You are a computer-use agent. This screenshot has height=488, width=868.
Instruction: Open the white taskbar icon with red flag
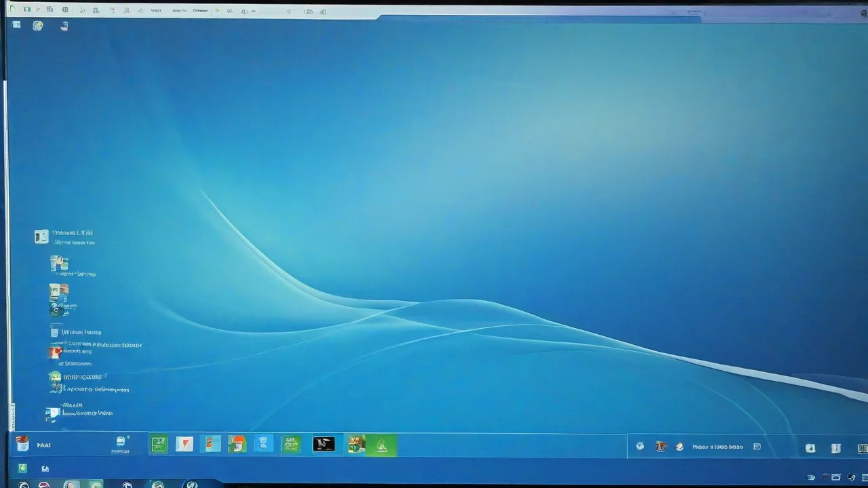pyautogui.click(x=184, y=444)
